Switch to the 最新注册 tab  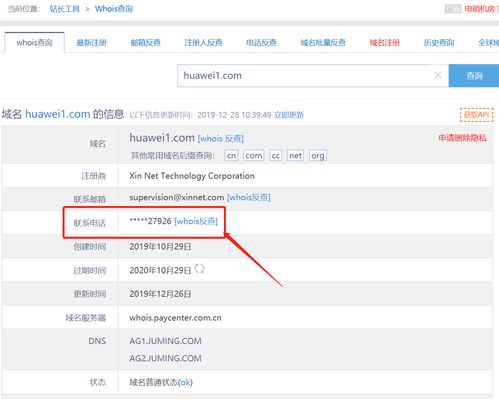91,43
